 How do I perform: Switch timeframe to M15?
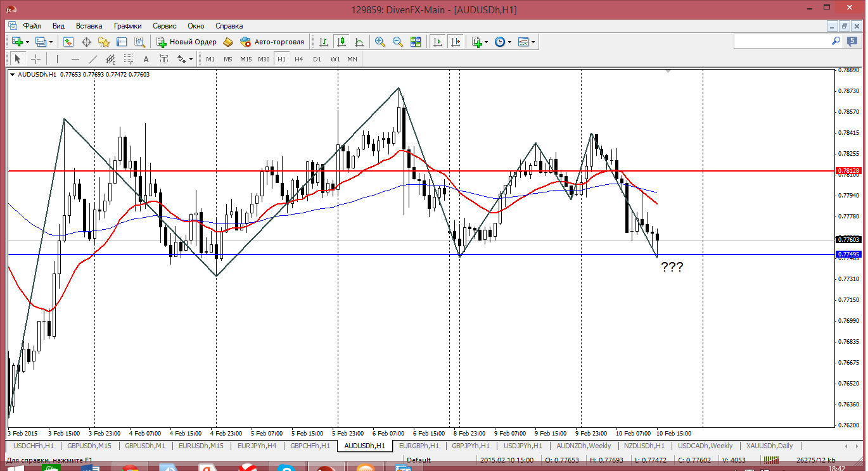click(x=246, y=59)
